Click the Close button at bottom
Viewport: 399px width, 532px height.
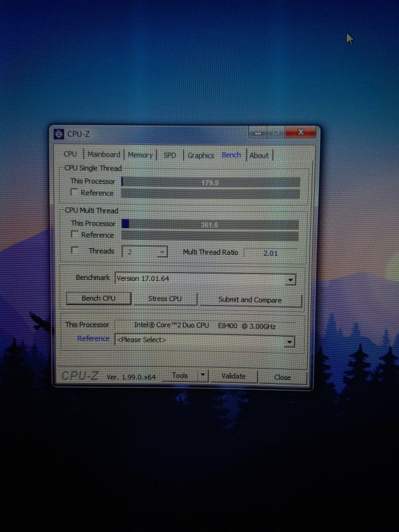point(282,377)
